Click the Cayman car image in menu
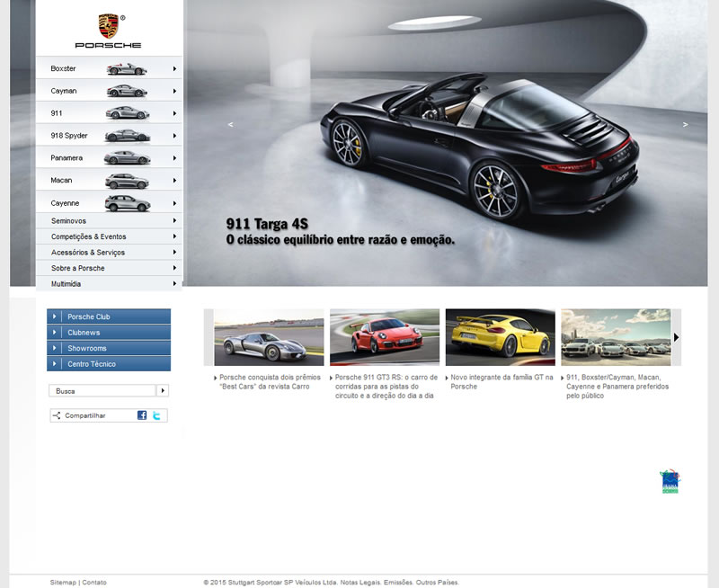Screen dimensions: 719x588 [x=127, y=91]
